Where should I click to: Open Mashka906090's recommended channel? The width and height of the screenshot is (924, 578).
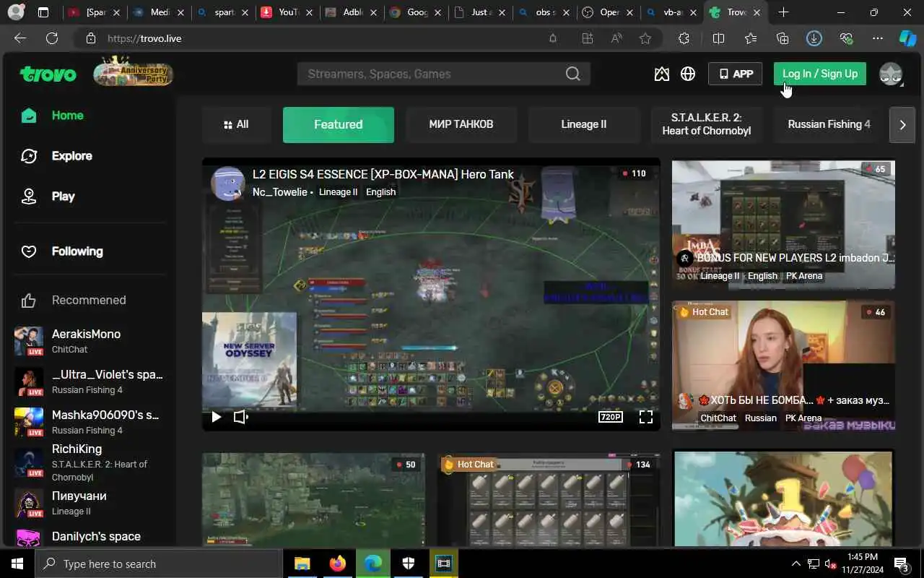tap(89, 422)
